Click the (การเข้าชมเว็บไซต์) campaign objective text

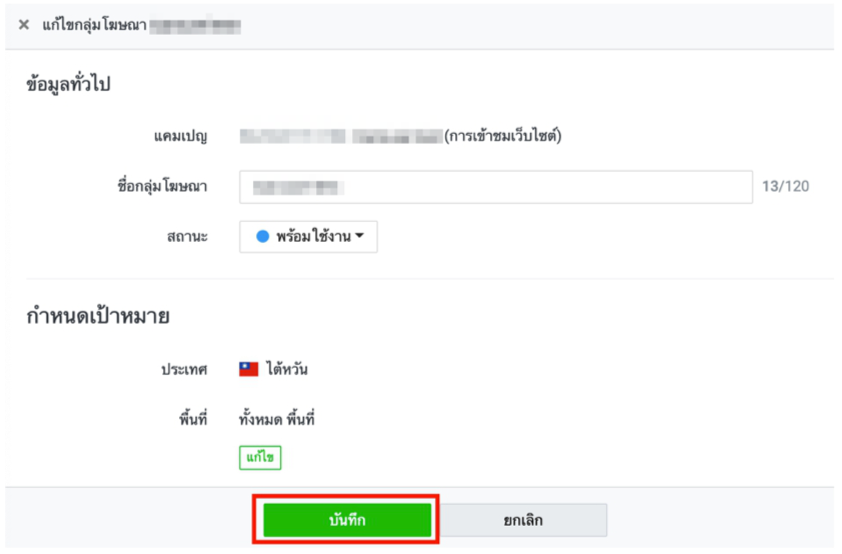503,136
